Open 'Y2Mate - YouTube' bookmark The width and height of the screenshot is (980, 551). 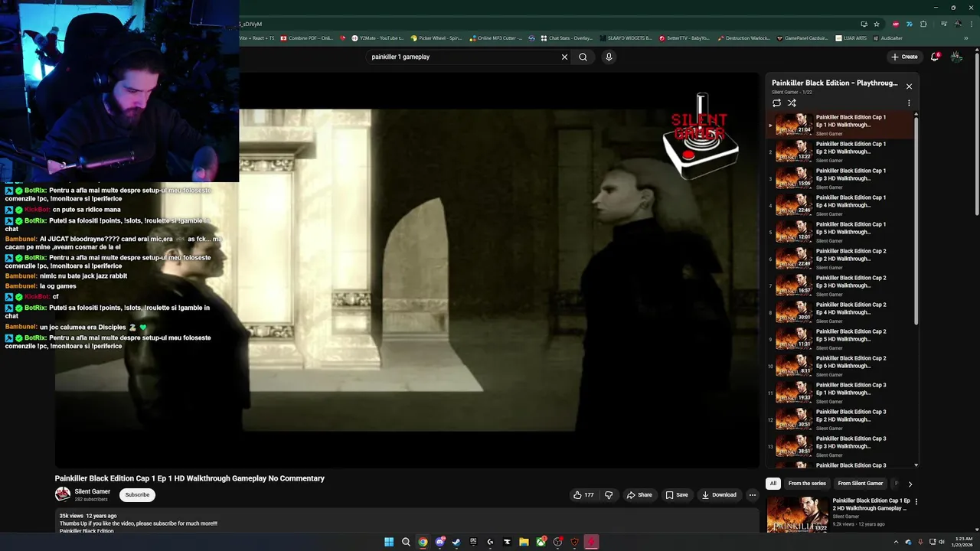click(378, 37)
